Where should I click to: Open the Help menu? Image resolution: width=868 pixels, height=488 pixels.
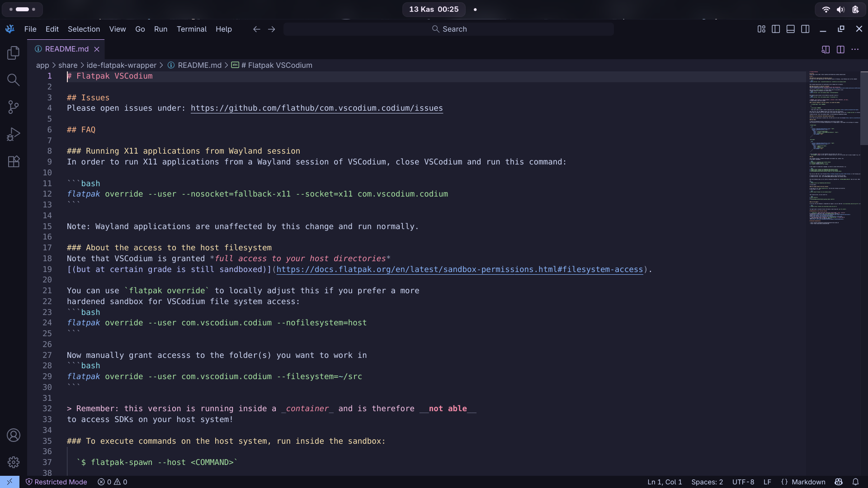(x=224, y=29)
